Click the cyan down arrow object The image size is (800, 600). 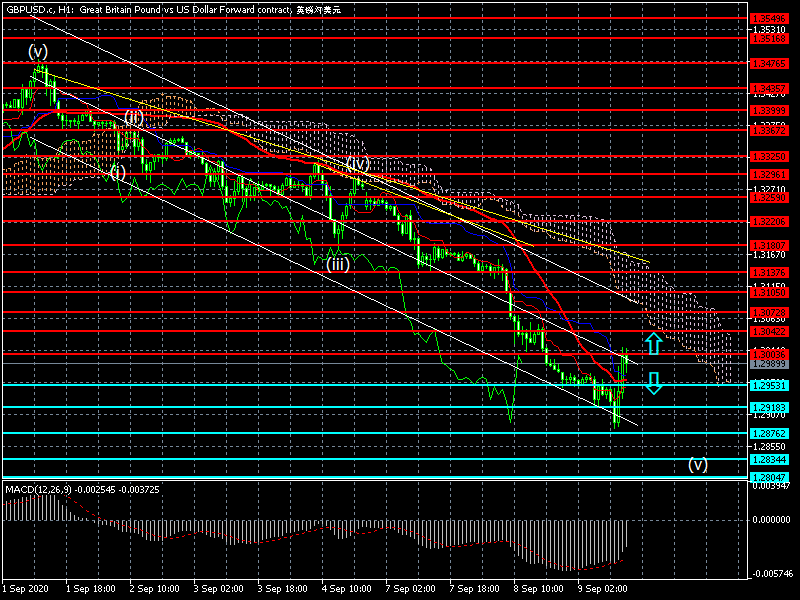(x=654, y=383)
